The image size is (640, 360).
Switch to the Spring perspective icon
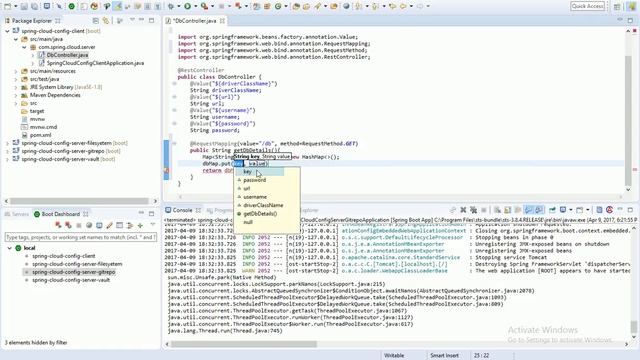(x=632, y=7)
